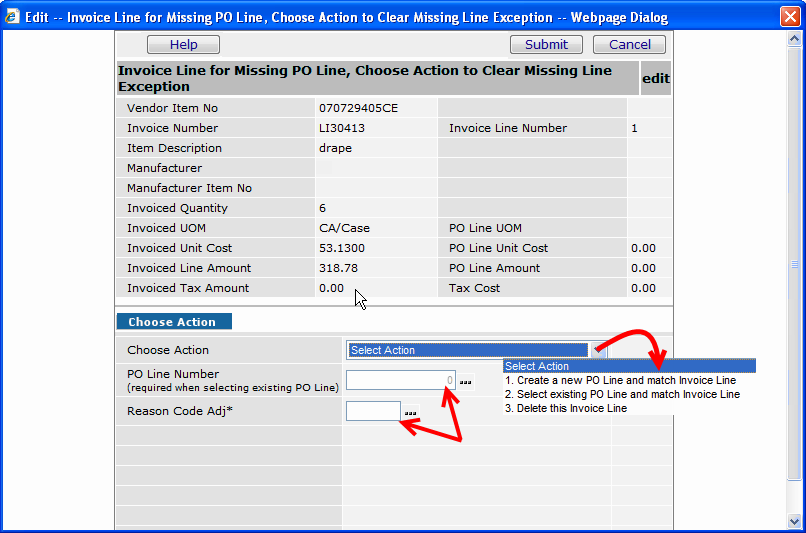Viewport: 806px width, 533px height.
Task: Click the 'edit' label in header
Action: (655, 78)
